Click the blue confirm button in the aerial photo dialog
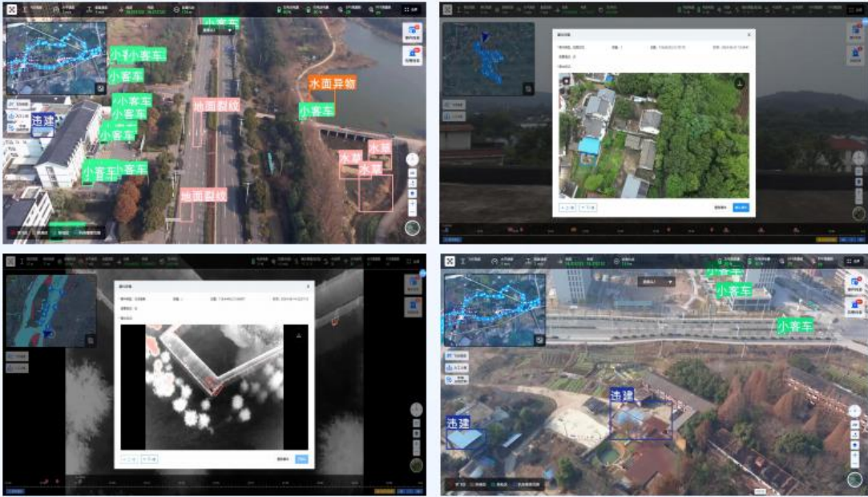Image resolution: width=868 pixels, height=497 pixels. tap(741, 207)
